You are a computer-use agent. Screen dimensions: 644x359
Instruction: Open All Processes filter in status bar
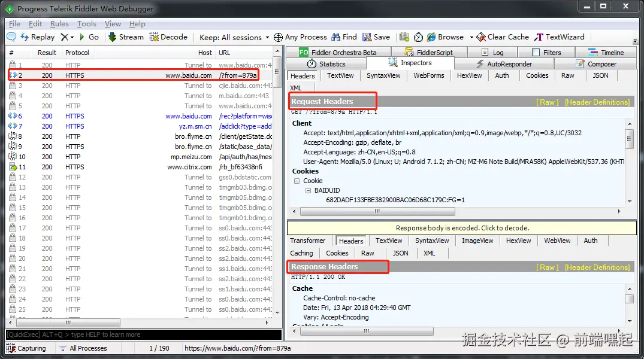click(83, 348)
